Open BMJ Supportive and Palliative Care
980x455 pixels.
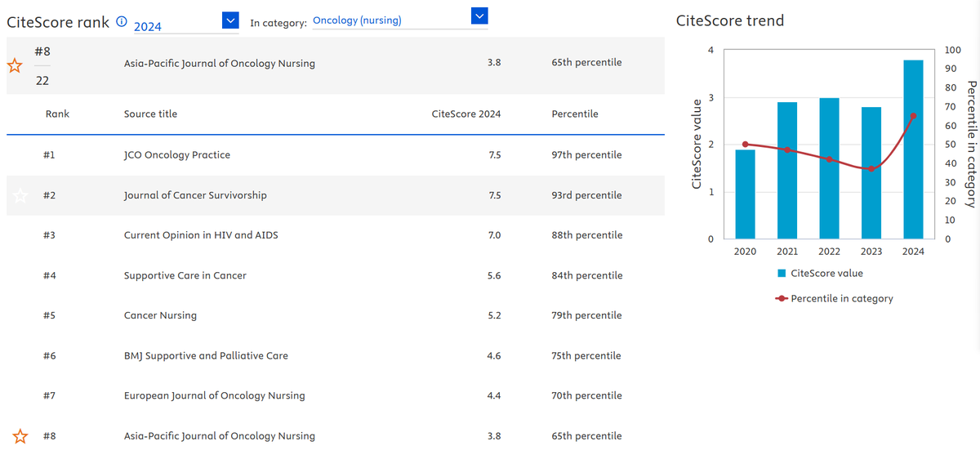(x=206, y=356)
